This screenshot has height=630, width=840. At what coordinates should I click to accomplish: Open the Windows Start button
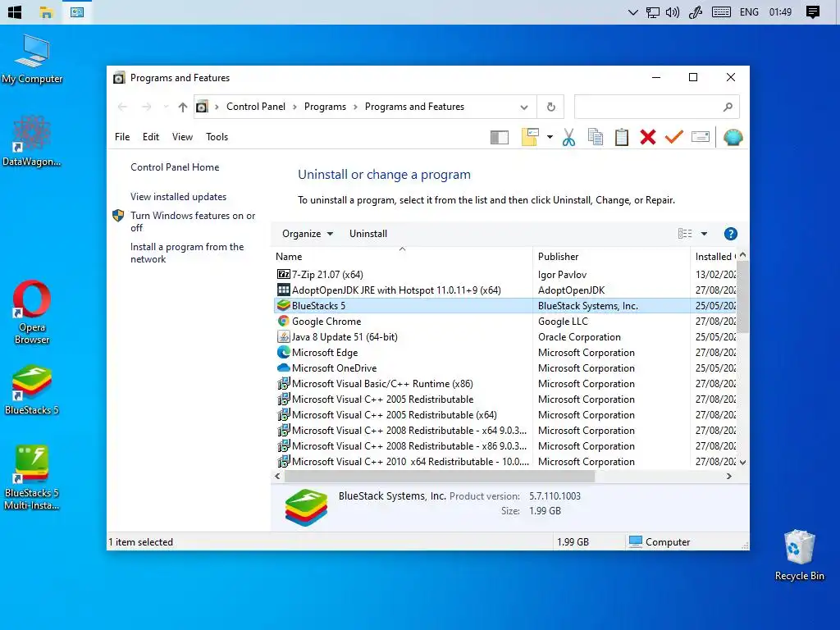pos(15,11)
